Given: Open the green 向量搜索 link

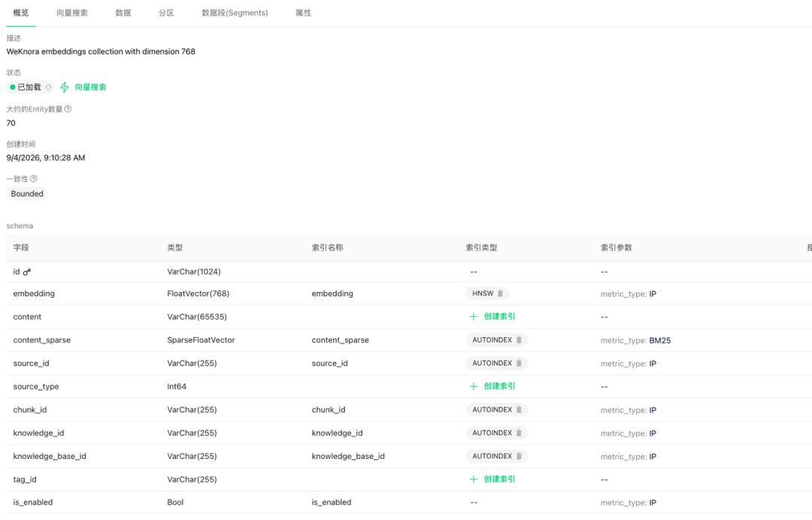Looking at the screenshot, I should click(x=91, y=87).
